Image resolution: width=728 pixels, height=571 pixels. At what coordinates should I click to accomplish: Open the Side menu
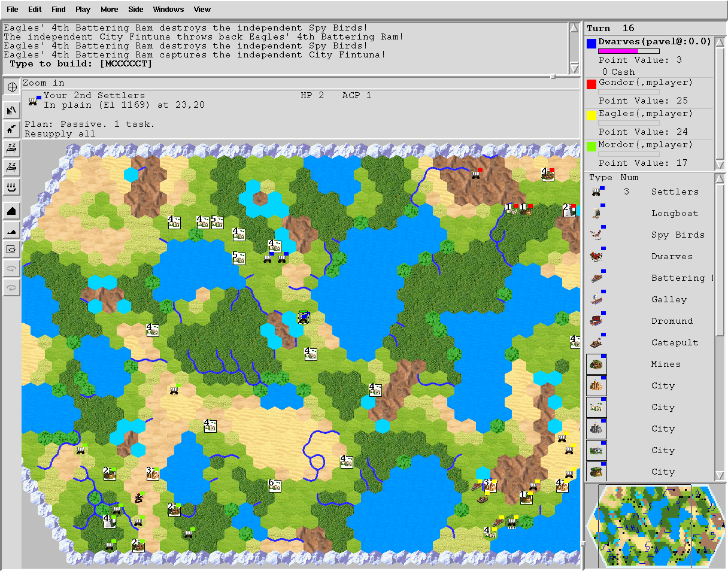(x=136, y=10)
